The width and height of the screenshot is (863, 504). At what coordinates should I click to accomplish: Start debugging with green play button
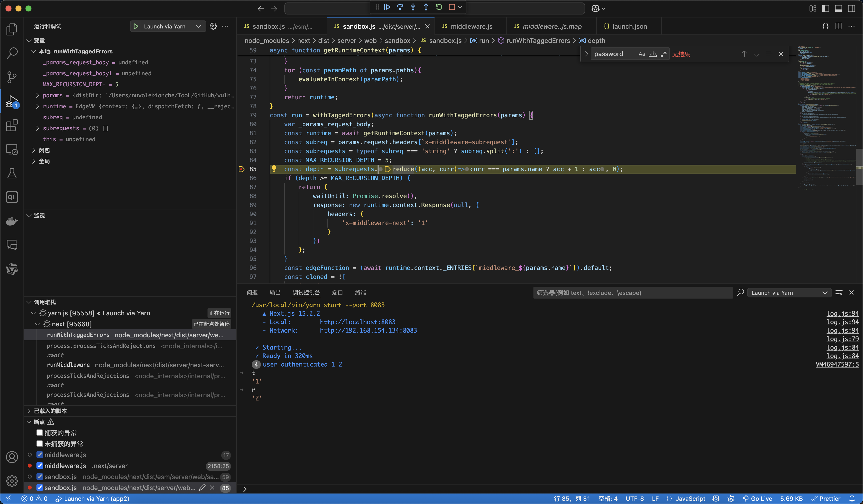point(136,26)
